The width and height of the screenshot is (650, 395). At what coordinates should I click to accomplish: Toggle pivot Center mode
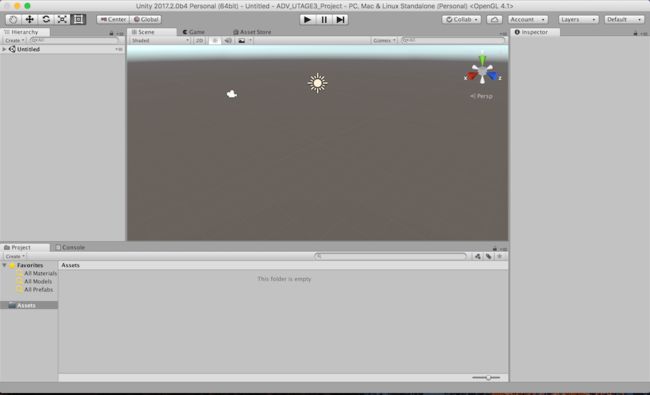(x=113, y=19)
